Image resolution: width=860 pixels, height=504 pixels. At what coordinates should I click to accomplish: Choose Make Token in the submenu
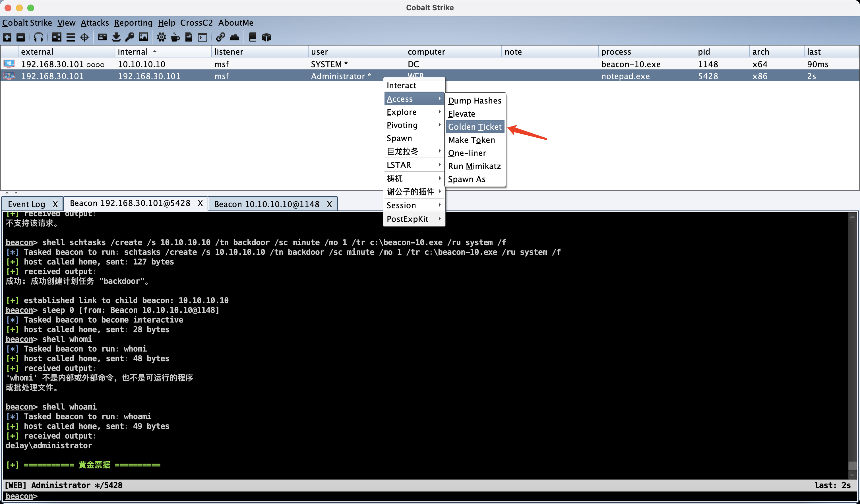click(475, 140)
